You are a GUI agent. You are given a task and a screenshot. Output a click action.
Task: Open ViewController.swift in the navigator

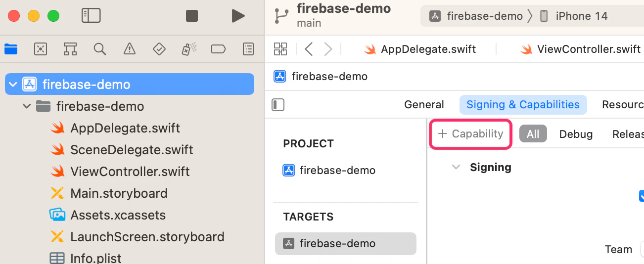130,172
